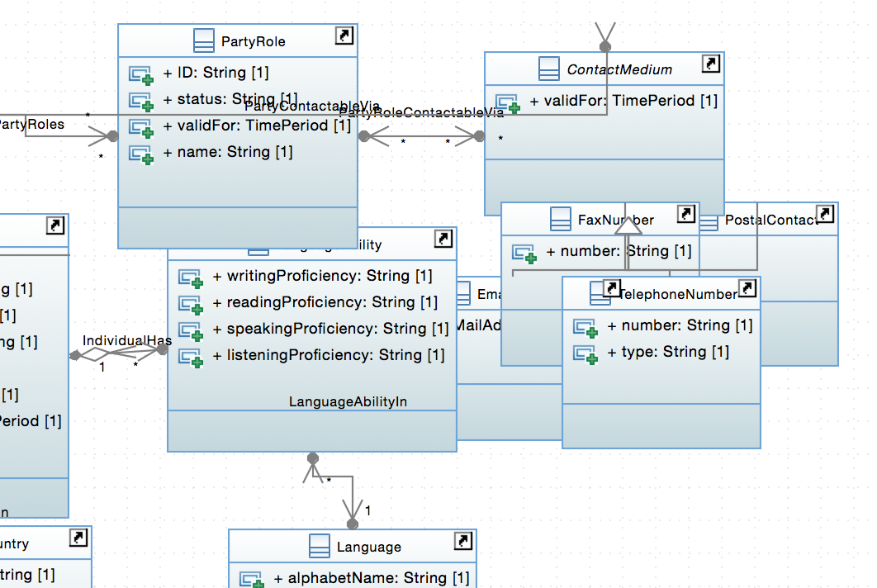
Task: Select the FaxNumber number: String attribute
Action: click(619, 251)
